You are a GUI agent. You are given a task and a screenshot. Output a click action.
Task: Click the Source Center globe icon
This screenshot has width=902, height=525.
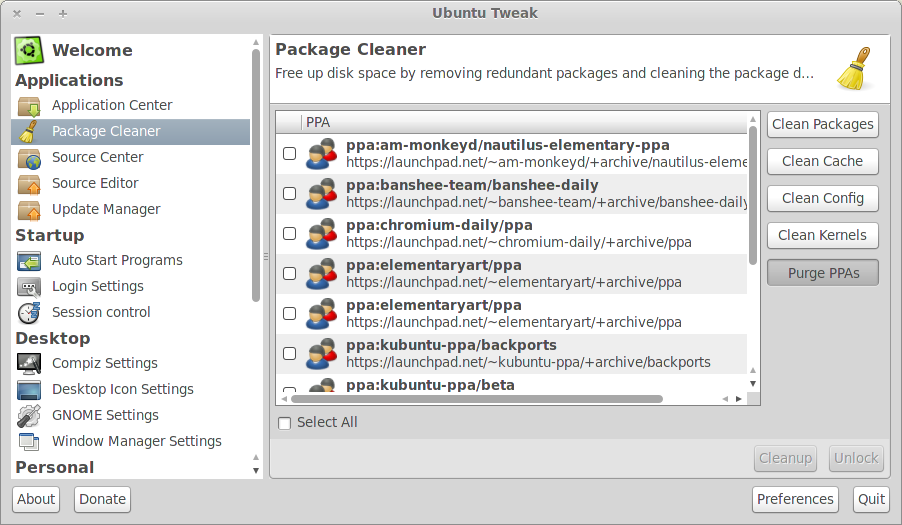(29, 157)
